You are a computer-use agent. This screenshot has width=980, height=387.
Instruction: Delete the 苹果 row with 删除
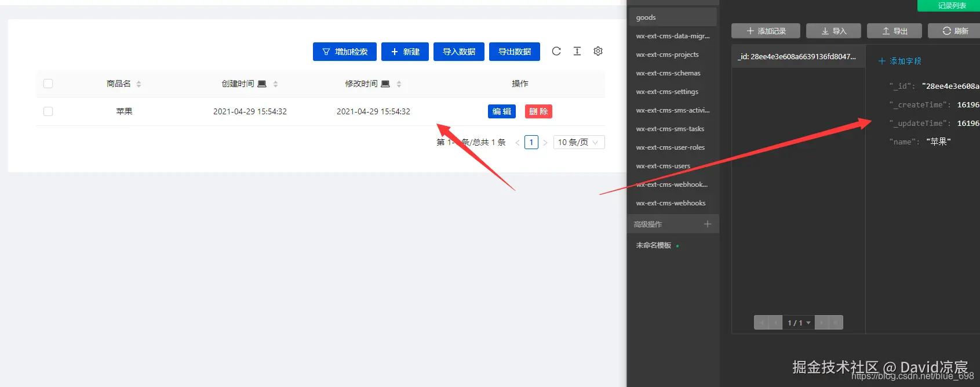[538, 111]
